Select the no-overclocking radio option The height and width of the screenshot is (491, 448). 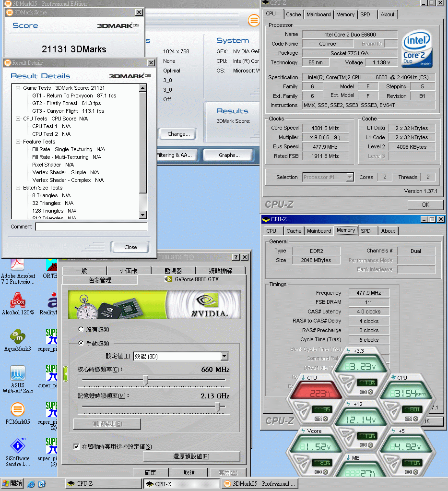pyautogui.click(x=81, y=329)
